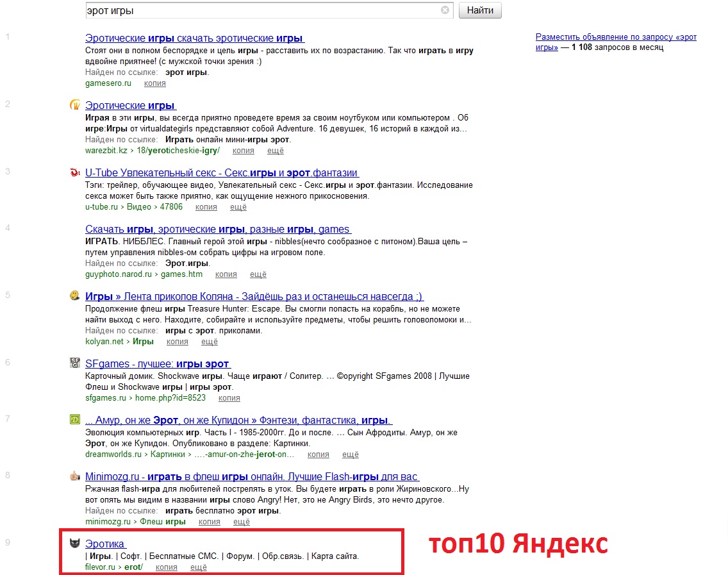Clear the search field with the X icon
This screenshot has height=575, width=728.
coord(445,10)
